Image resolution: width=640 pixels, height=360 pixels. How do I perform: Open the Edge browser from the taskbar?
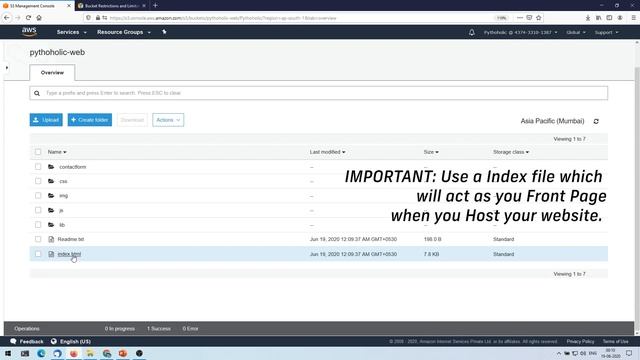tap(41, 353)
